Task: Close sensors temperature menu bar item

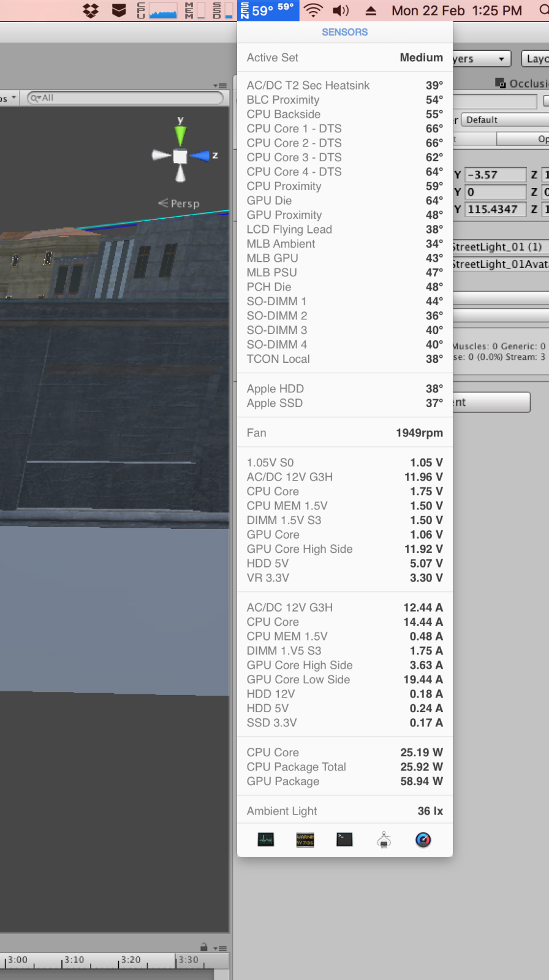Action: pyautogui.click(x=268, y=10)
